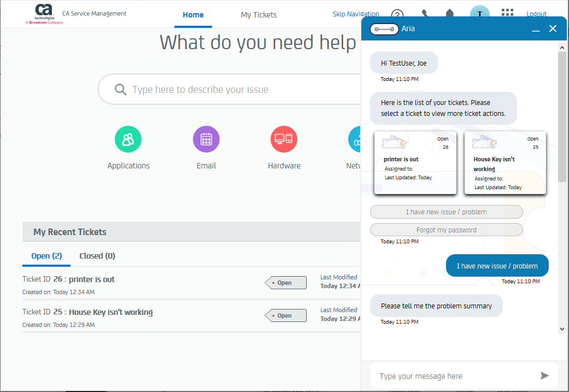
Task: Send the chat message arrow icon
Action: (x=544, y=376)
